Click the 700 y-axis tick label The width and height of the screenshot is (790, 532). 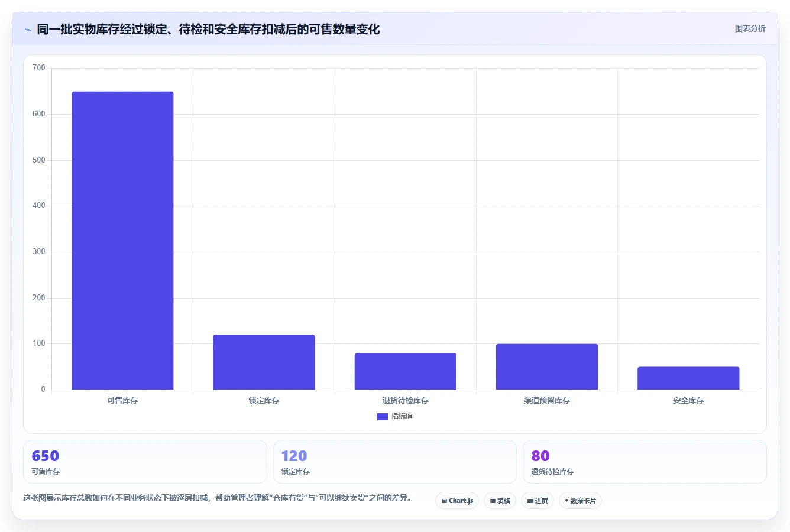coord(39,68)
